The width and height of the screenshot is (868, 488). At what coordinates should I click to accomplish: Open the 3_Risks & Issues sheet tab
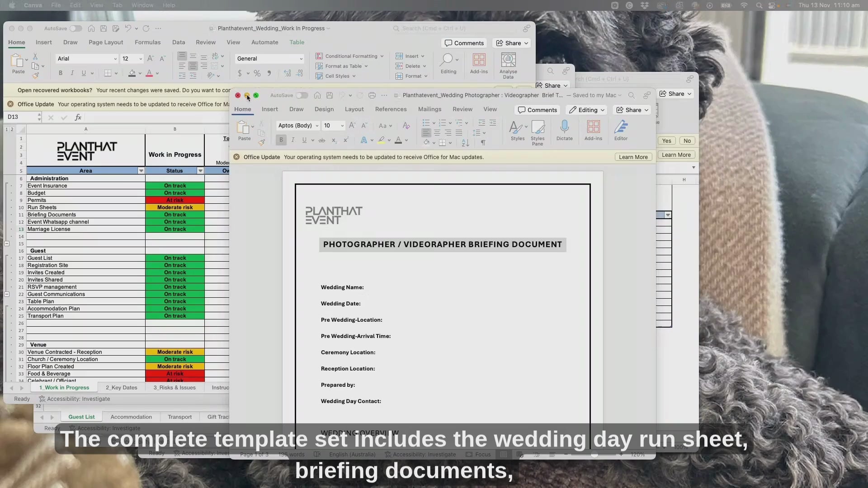[175, 388]
